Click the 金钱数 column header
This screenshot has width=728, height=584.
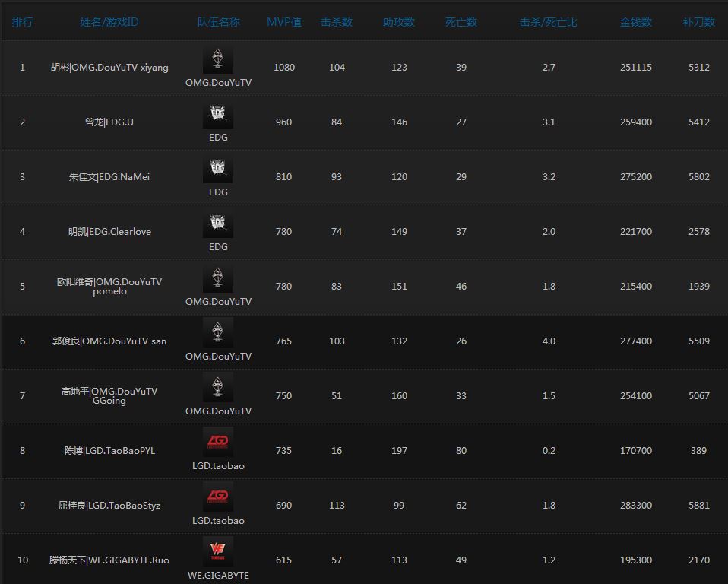(635, 22)
